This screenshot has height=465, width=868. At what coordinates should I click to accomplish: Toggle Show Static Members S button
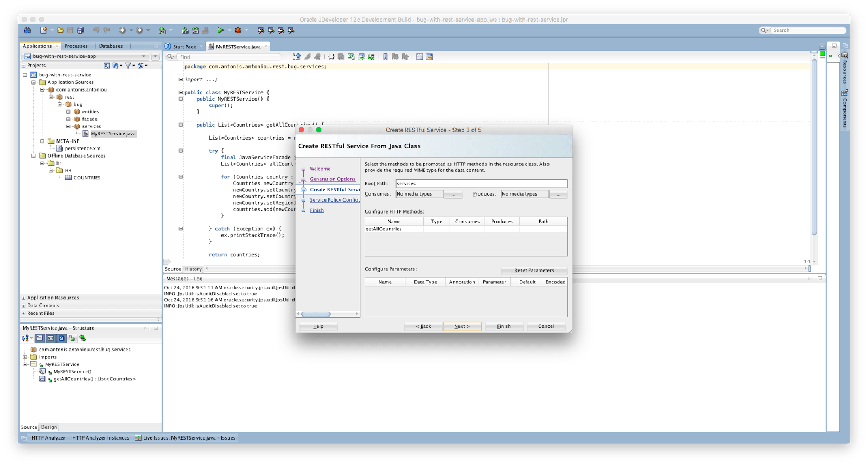pos(61,338)
